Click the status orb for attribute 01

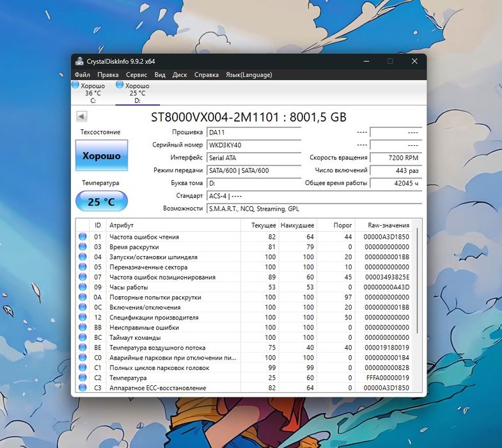82,237
